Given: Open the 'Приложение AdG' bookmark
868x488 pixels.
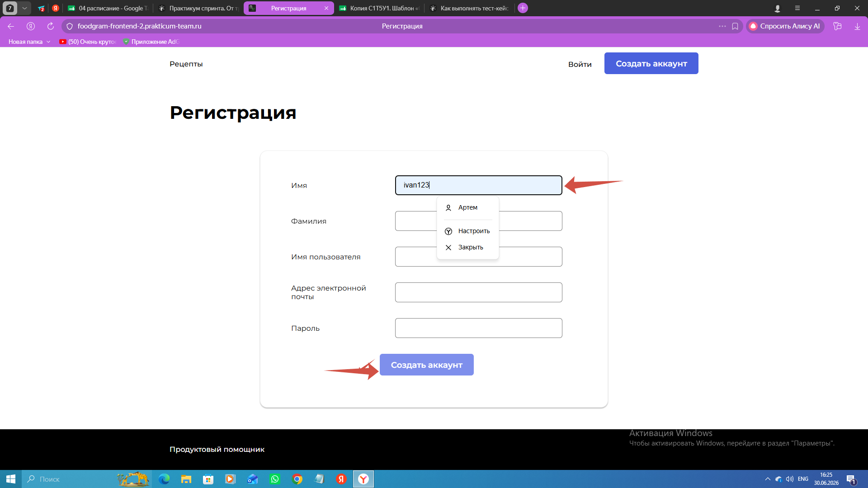Looking at the screenshot, I should pyautogui.click(x=151, y=42).
